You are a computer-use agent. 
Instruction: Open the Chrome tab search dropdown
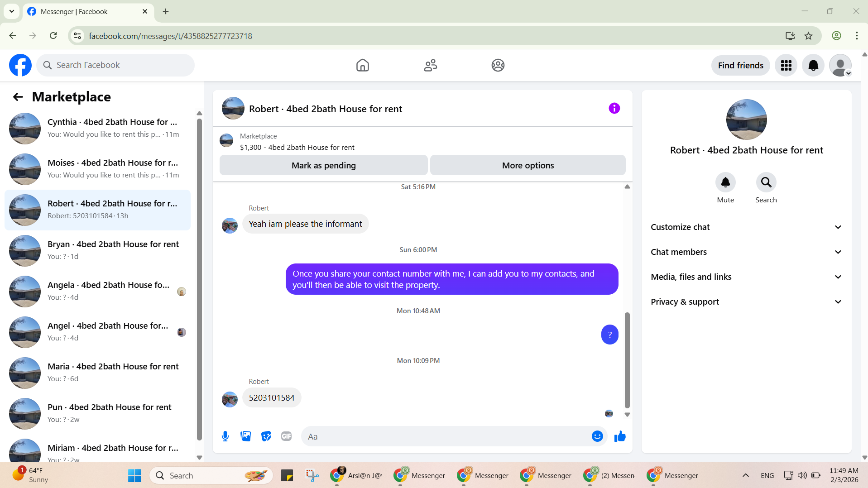pyautogui.click(x=12, y=11)
